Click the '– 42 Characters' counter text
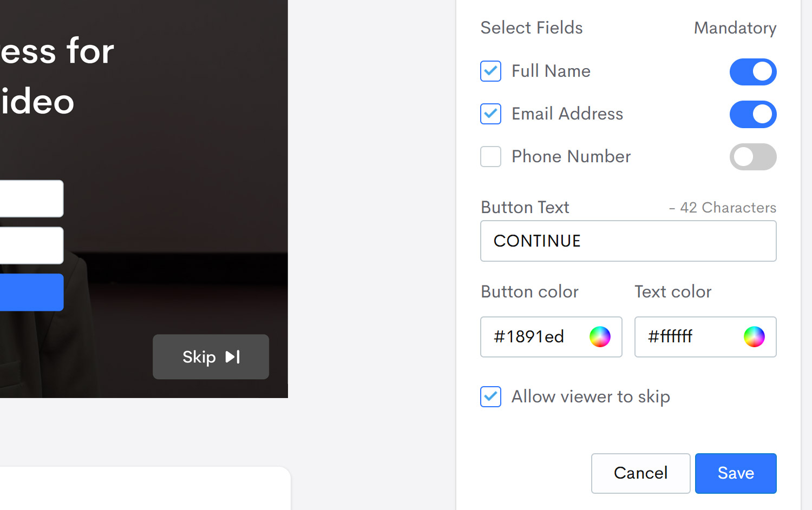The image size is (812, 510). pyautogui.click(x=723, y=208)
